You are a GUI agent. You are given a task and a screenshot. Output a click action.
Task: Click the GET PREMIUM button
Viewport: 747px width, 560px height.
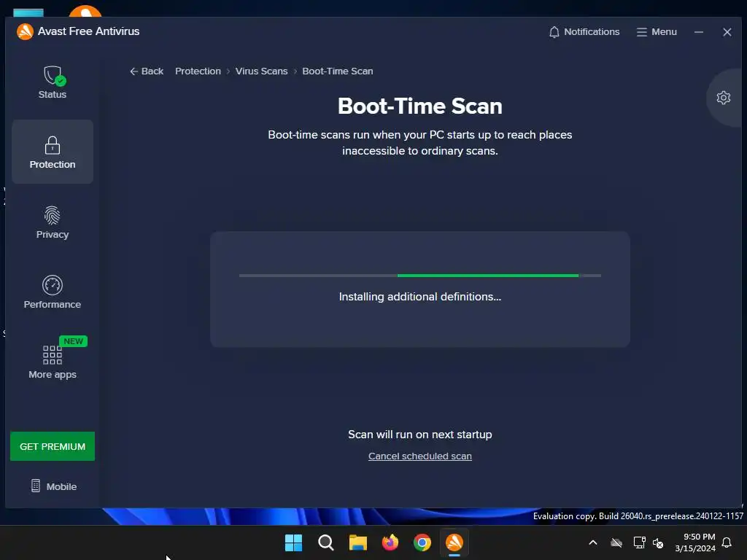[x=53, y=446]
